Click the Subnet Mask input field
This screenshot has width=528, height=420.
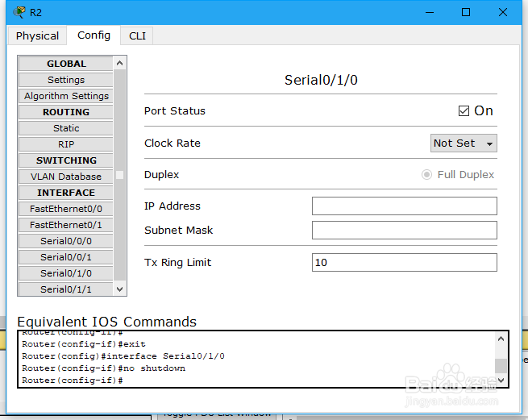[x=405, y=230]
